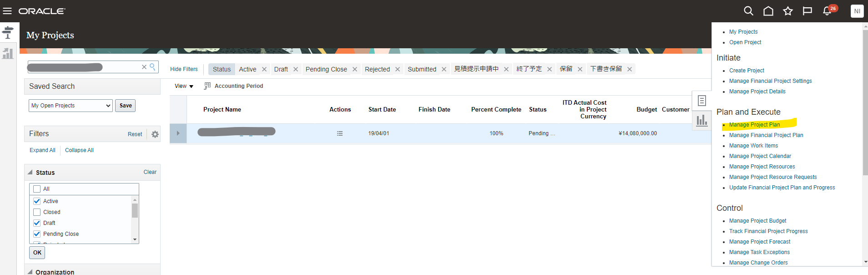Clear the project search field
Image resolution: width=868 pixels, height=275 pixels.
coord(144,67)
